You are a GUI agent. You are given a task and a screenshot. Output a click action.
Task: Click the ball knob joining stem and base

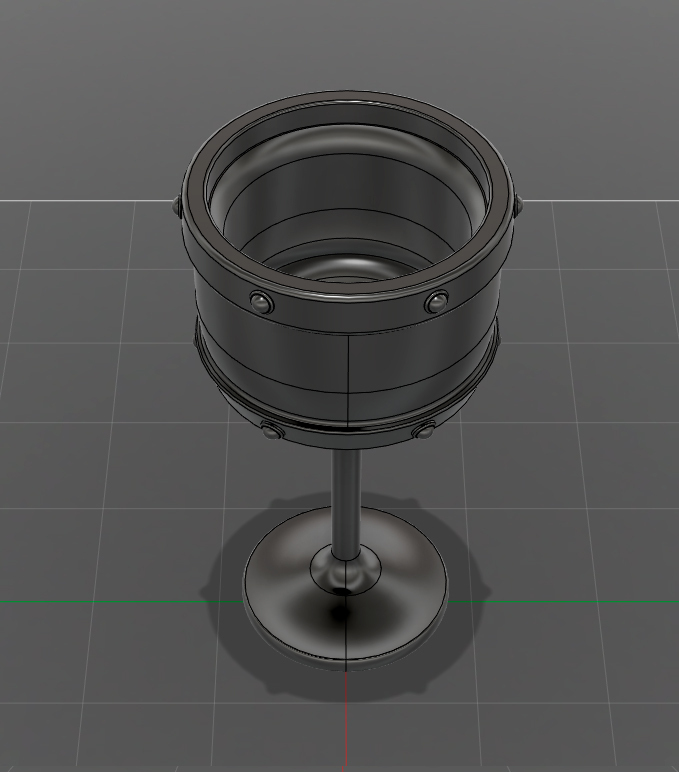[345, 571]
